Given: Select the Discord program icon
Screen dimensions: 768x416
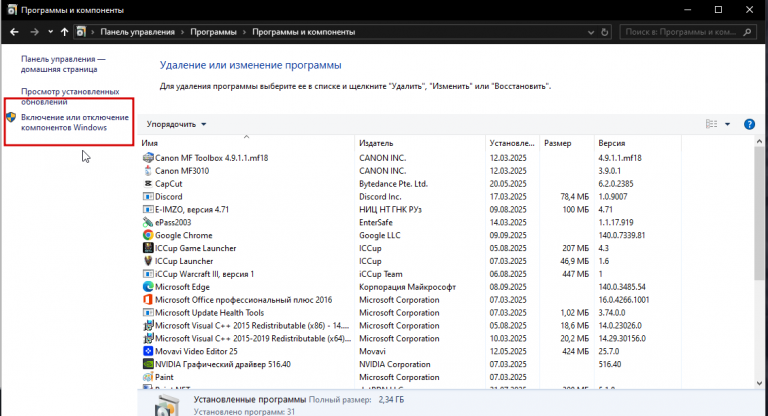Looking at the screenshot, I should point(148,196).
